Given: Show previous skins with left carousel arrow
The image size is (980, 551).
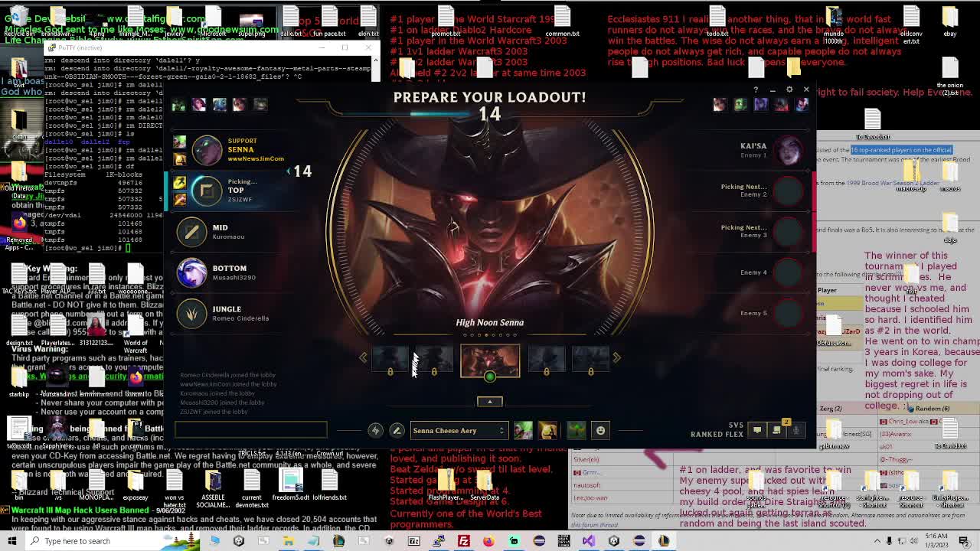Looking at the screenshot, I should tap(364, 357).
